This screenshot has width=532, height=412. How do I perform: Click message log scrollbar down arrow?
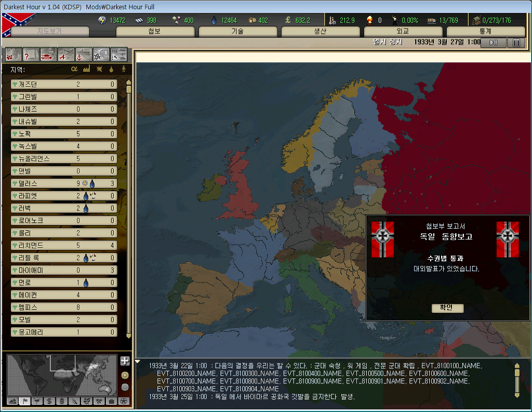(x=517, y=395)
